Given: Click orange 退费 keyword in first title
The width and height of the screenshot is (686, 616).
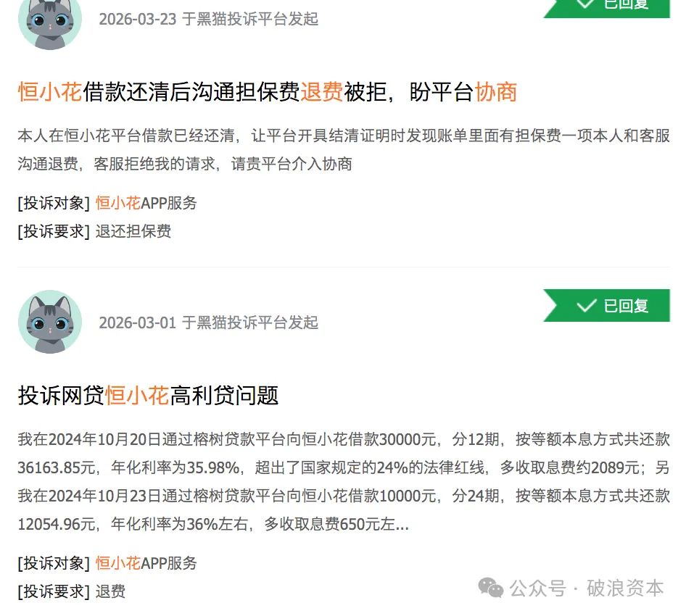Looking at the screenshot, I should click(321, 92).
